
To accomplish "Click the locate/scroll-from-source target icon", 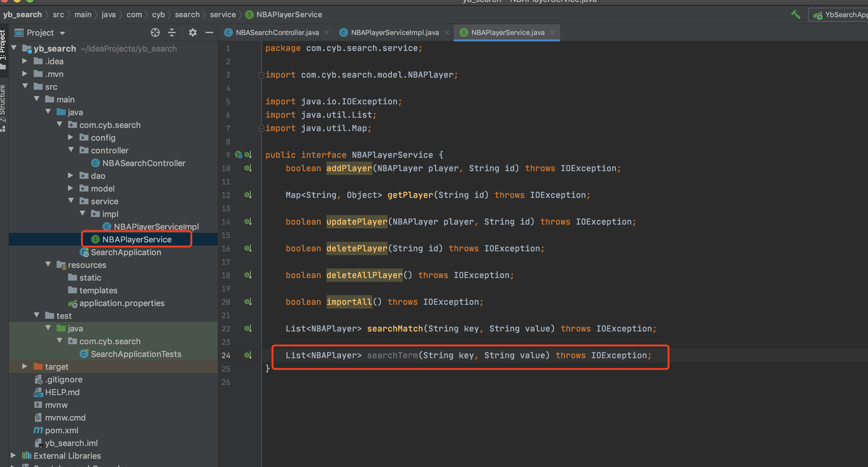I will point(155,33).
